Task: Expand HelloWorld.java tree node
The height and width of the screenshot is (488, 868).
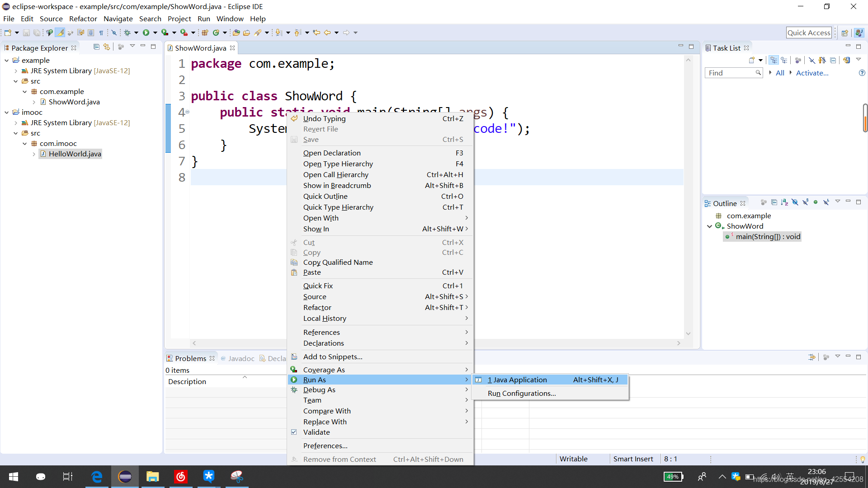Action: coord(34,154)
